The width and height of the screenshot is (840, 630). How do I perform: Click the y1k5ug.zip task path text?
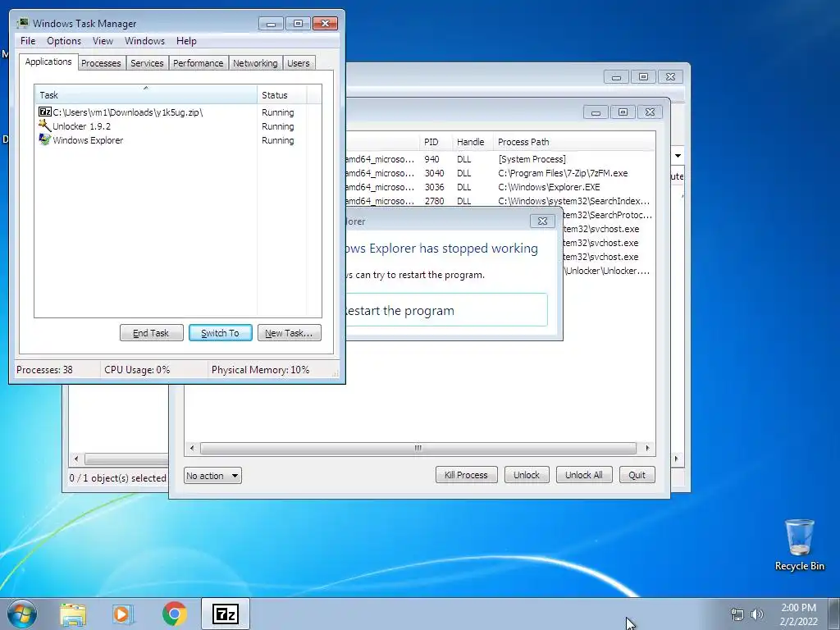coord(127,112)
